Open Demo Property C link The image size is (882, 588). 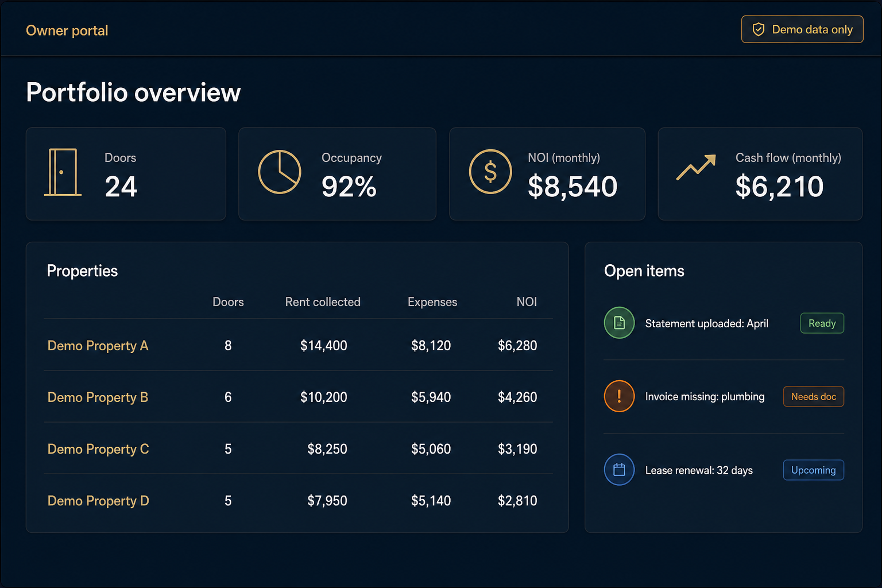(x=98, y=449)
